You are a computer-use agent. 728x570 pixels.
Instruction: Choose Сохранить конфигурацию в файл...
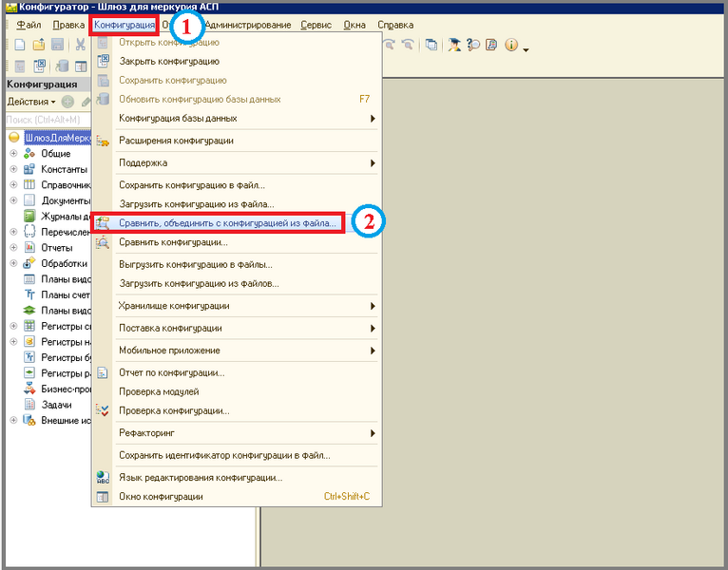click(237, 185)
